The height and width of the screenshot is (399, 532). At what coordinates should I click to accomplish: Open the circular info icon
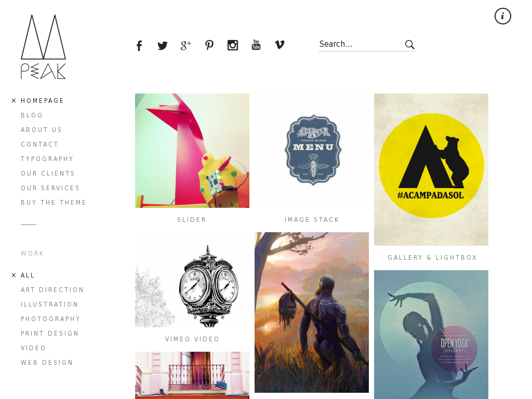click(502, 16)
